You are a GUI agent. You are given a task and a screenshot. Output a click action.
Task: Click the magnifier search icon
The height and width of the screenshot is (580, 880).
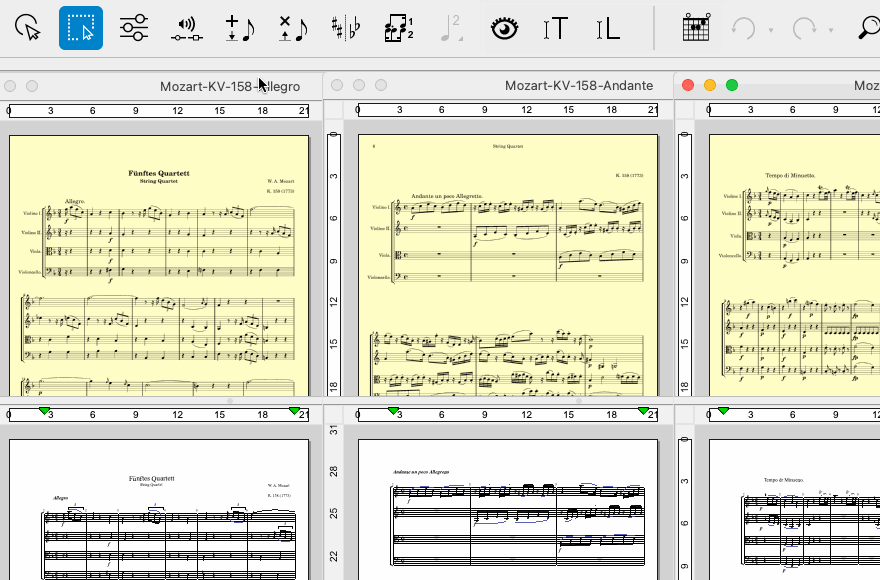pyautogui.click(x=868, y=28)
